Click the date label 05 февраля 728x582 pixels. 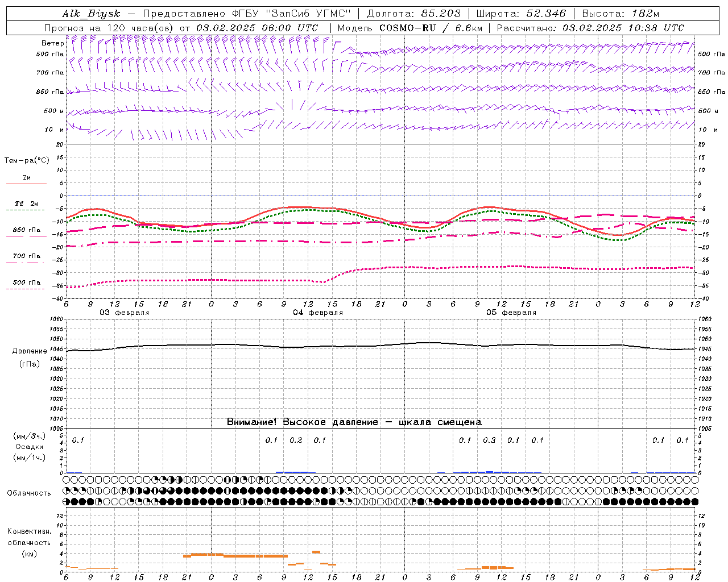pos(511,313)
